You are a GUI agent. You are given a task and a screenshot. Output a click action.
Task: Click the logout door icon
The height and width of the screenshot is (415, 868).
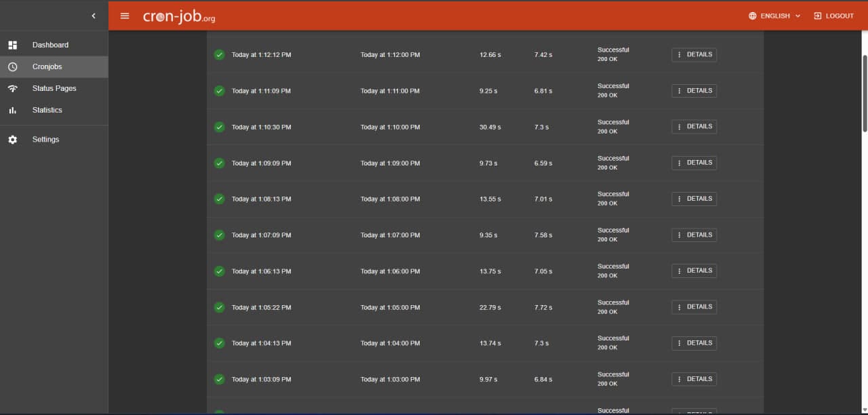click(x=817, y=16)
